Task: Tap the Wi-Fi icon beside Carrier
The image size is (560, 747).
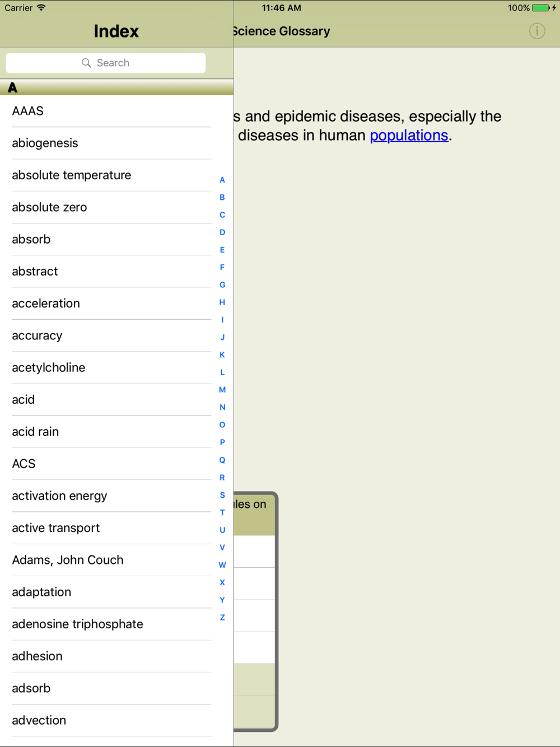Action: click(x=41, y=8)
